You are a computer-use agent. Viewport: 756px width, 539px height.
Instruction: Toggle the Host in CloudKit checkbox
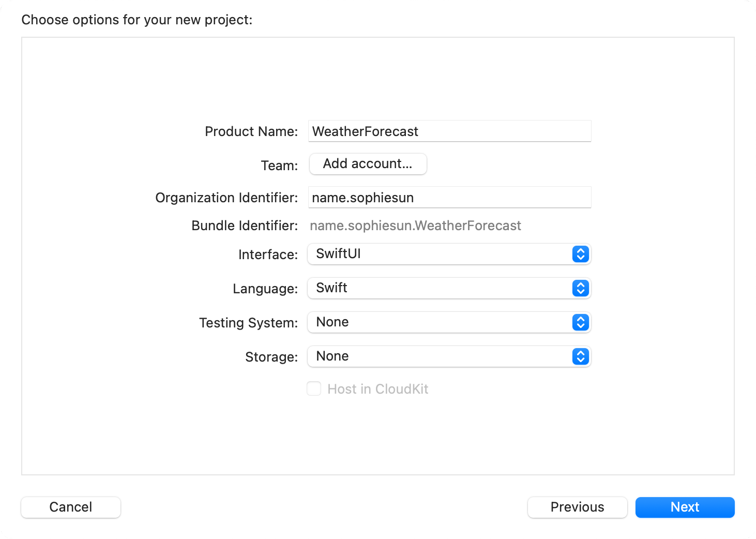314,389
